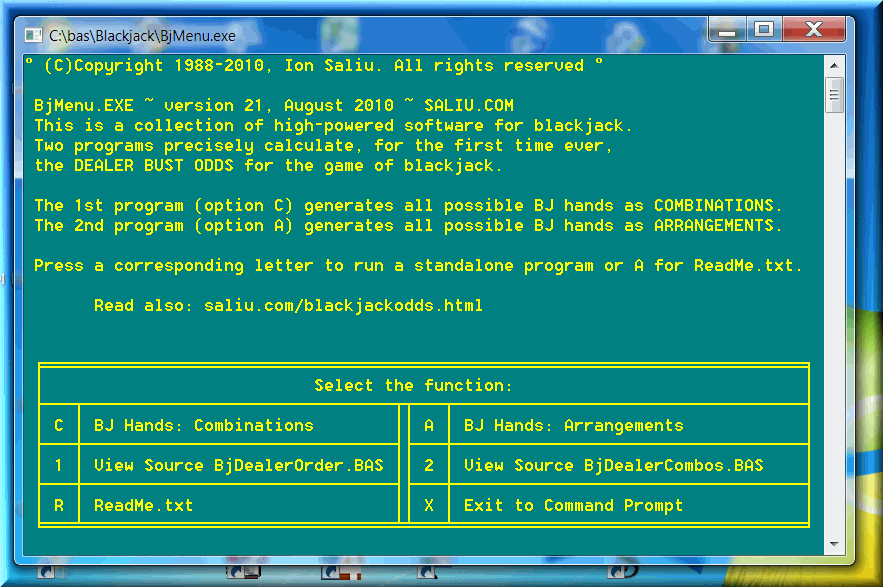Click the 'Two programs precisely calculate' line
The image size is (883, 587).
click(x=323, y=146)
